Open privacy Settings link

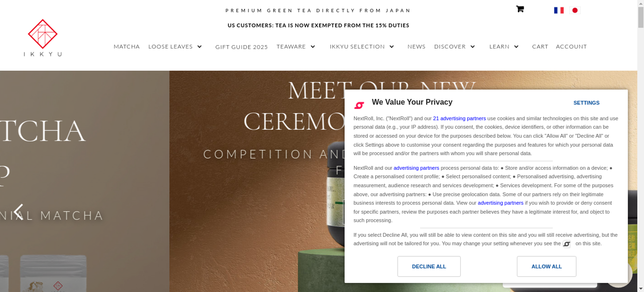point(586,103)
